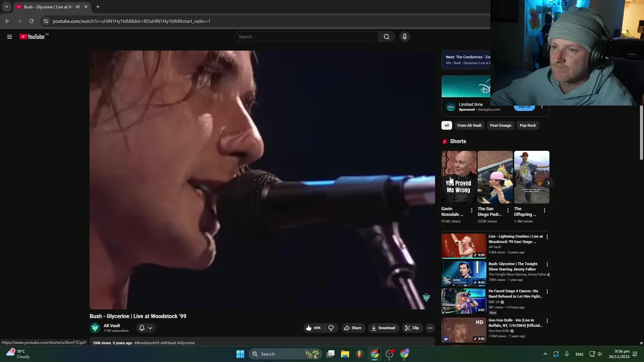Open options for Stage 4 Cancer video
This screenshot has width=644, height=362.
click(x=547, y=292)
